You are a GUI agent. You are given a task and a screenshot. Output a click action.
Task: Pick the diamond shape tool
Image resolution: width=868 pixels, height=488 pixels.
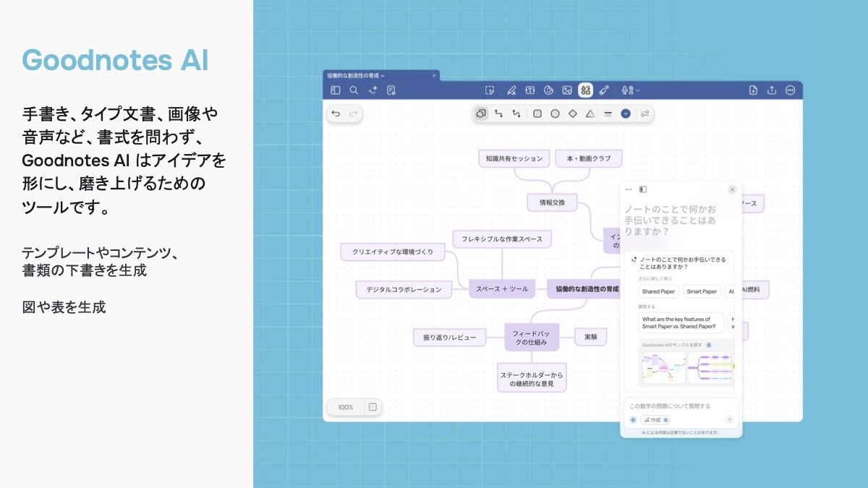[x=573, y=114]
